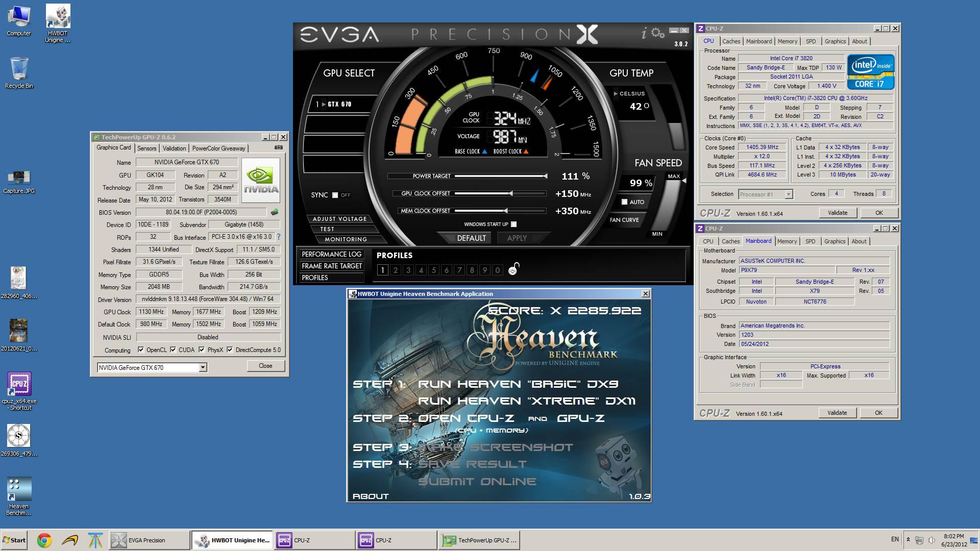Select the cpuz_x64.exe shortcut icon

click(19, 391)
